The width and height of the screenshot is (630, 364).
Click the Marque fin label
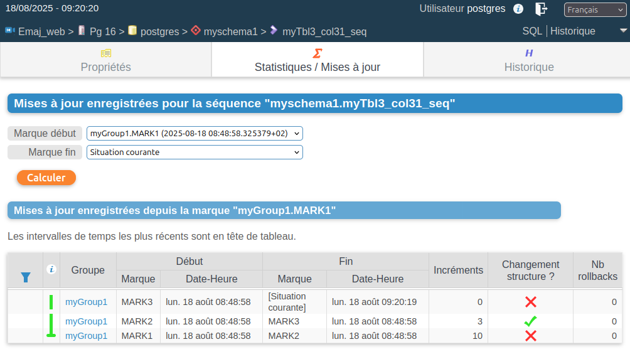pyautogui.click(x=45, y=153)
